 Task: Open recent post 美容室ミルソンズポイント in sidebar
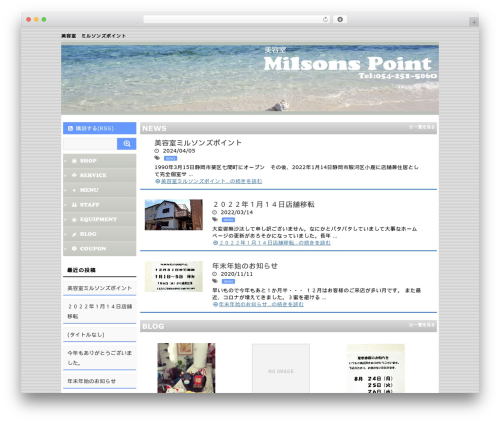100,288
